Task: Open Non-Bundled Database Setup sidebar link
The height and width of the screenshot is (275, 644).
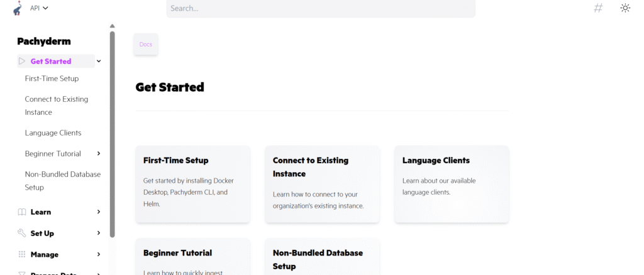Action: tap(63, 181)
